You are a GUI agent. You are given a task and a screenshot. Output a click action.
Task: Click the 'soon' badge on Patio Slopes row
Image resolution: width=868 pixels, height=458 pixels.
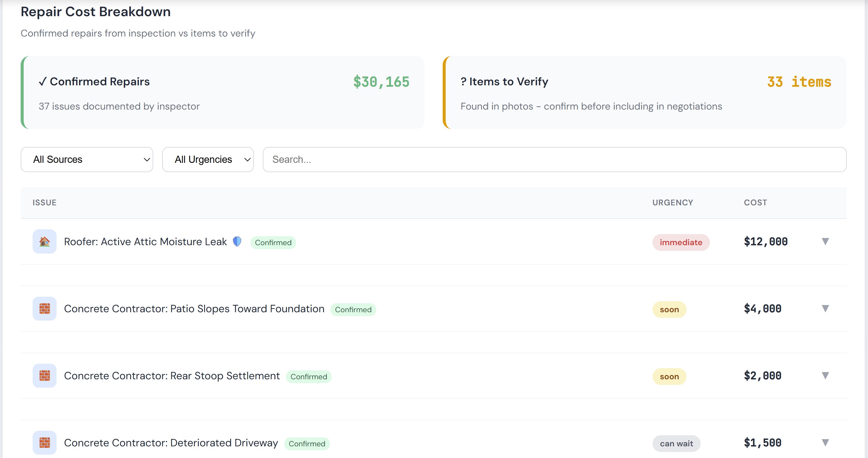pos(669,309)
